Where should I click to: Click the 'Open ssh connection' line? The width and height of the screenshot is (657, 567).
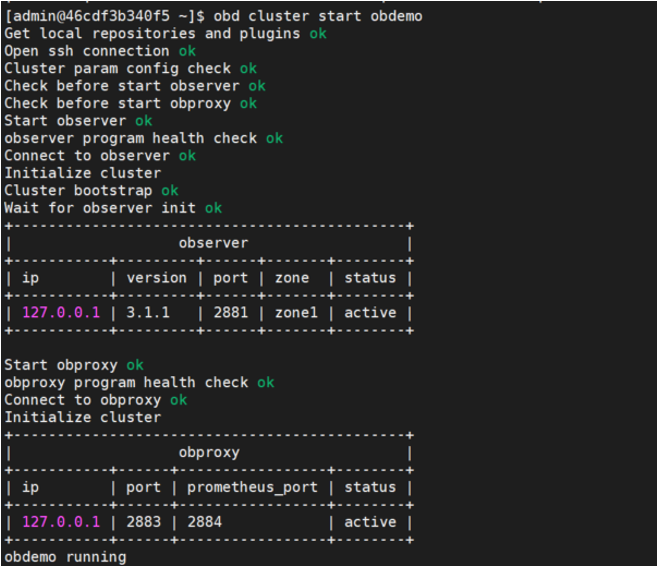87,51
